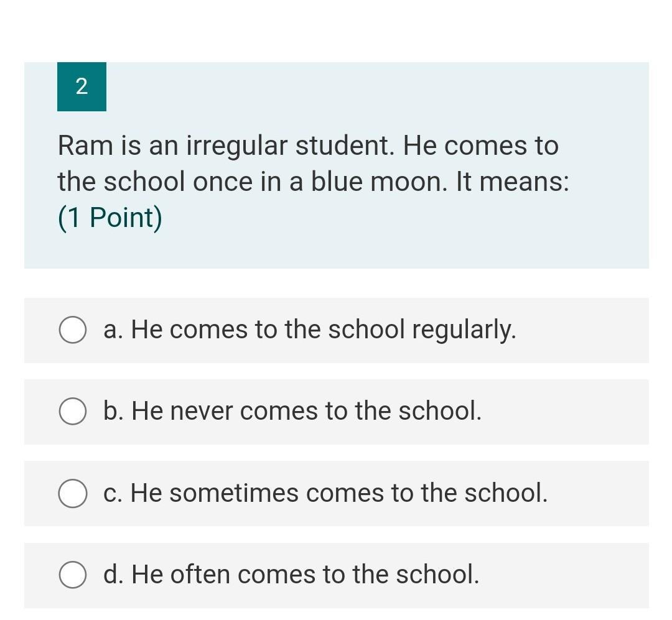
Task: Click the '(1 Point)' label
Action: 110,218
